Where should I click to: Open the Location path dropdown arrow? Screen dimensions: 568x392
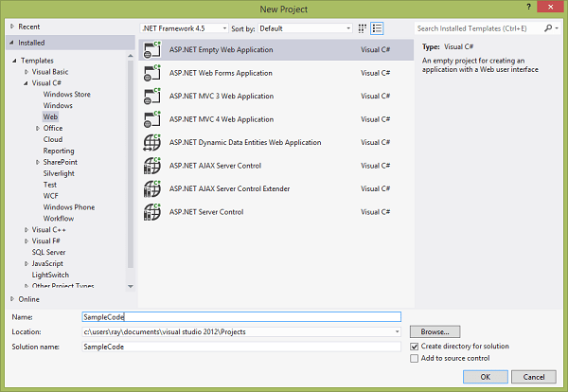[x=397, y=331]
